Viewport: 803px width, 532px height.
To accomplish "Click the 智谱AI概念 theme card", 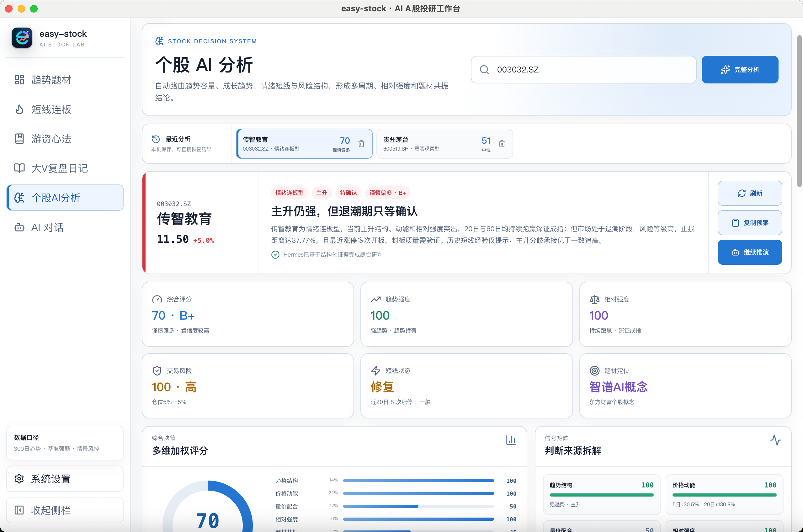I will [x=685, y=386].
